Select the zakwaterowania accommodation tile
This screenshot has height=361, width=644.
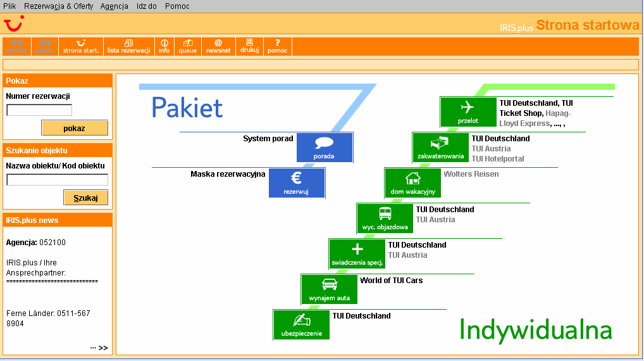click(x=440, y=148)
